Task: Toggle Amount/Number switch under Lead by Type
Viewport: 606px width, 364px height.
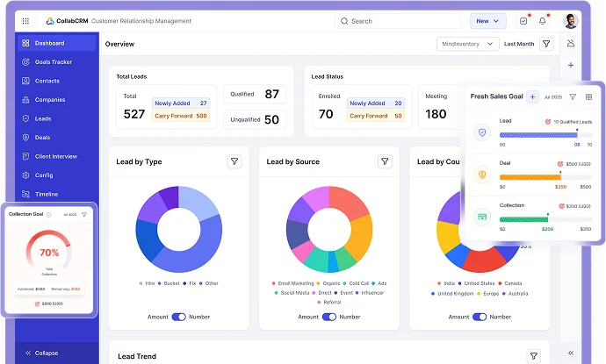Action: pos(179,317)
